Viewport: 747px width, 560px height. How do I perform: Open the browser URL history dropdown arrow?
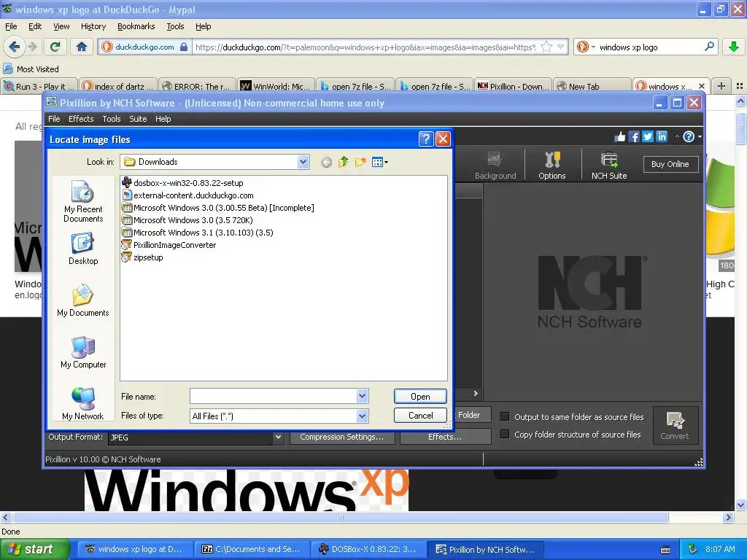[561, 47]
